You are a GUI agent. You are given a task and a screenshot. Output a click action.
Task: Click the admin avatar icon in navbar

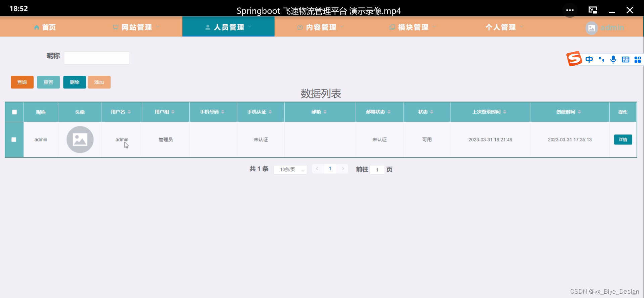point(592,28)
